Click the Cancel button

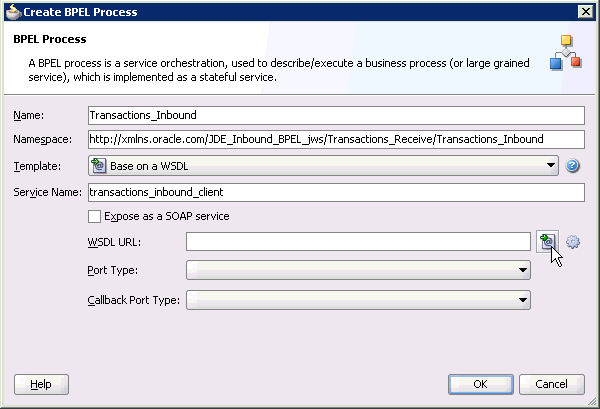tap(551, 384)
